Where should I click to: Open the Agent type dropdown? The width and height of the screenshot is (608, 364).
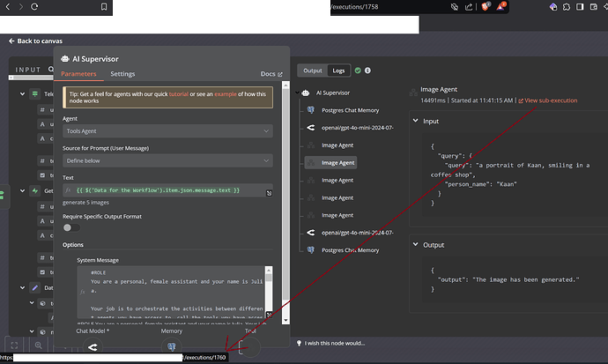[167, 131]
